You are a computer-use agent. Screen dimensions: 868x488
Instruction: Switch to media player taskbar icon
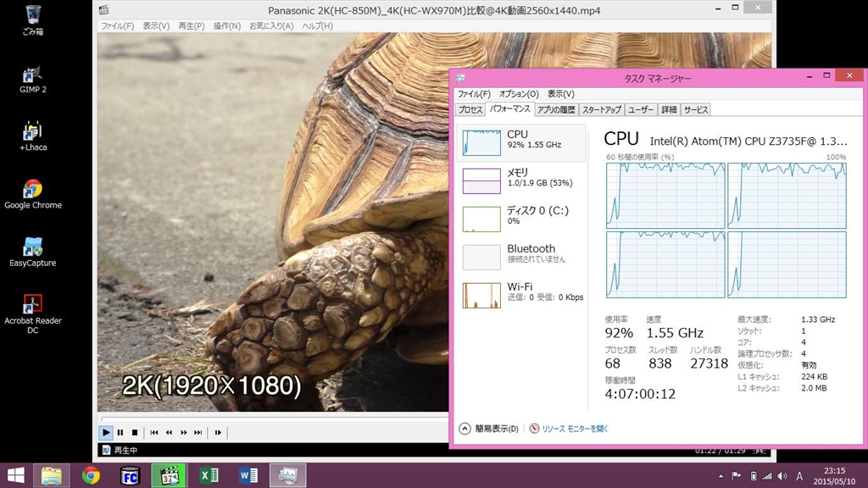pyautogui.click(x=170, y=476)
